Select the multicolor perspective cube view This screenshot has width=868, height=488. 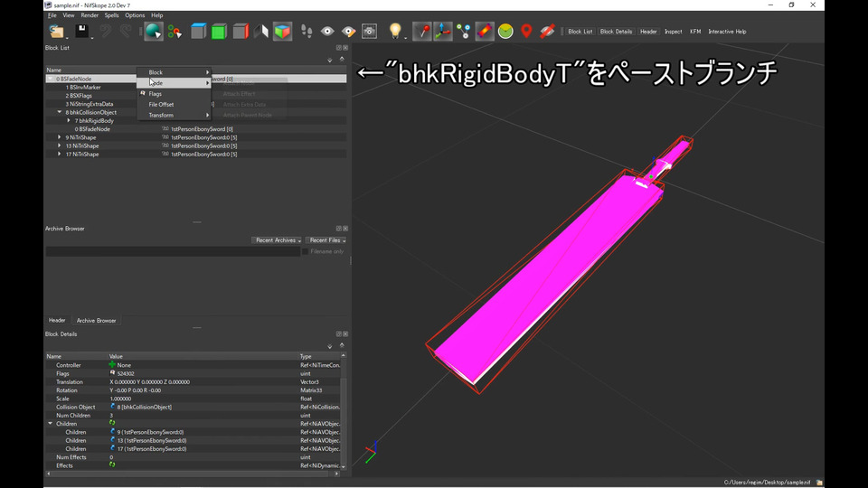coord(282,31)
